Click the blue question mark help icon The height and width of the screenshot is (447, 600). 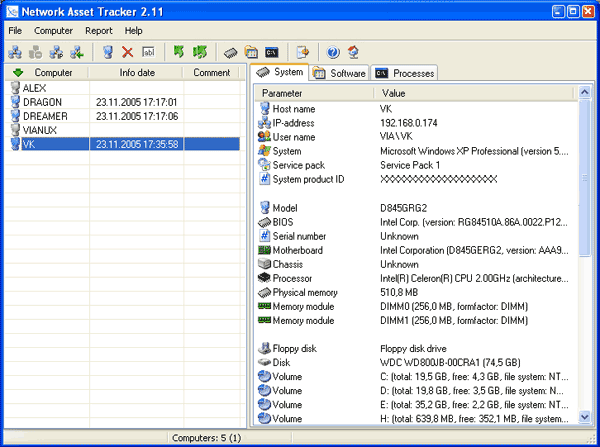(x=333, y=52)
